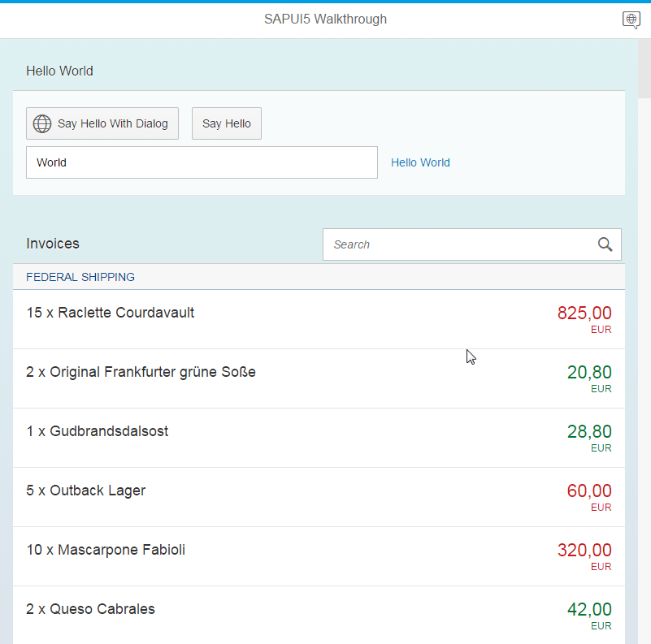Click the SAPUI5 Walkthrough page title

click(325, 19)
